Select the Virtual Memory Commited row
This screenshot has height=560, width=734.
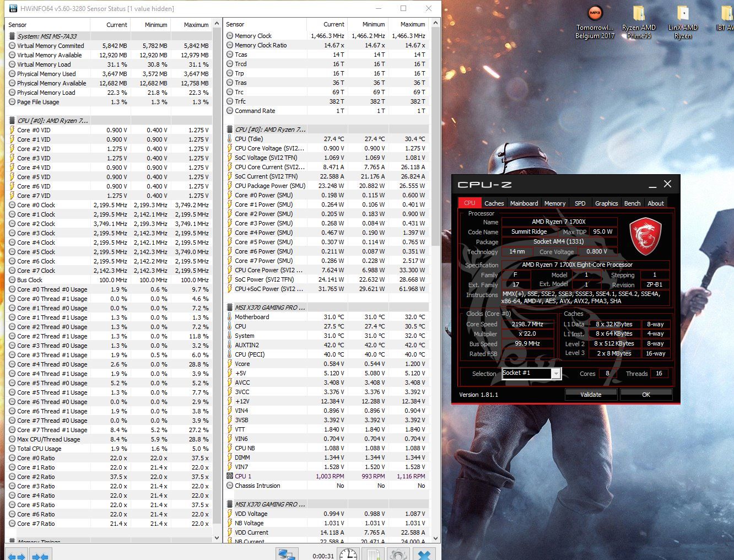pos(109,46)
